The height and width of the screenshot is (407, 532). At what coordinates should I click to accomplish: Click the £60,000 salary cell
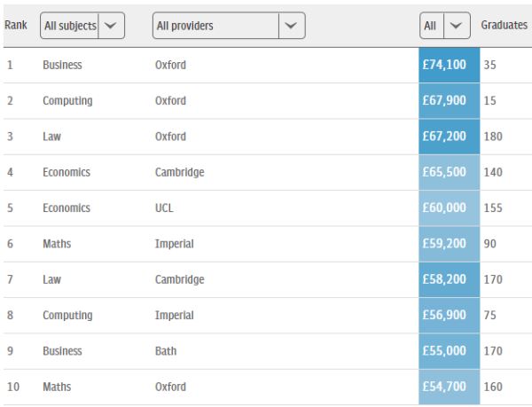click(x=449, y=208)
